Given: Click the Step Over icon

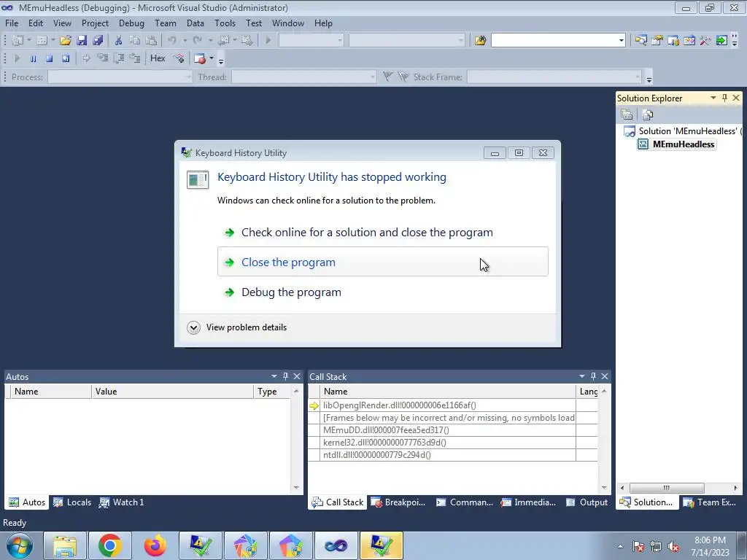Looking at the screenshot, I should point(119,58).
